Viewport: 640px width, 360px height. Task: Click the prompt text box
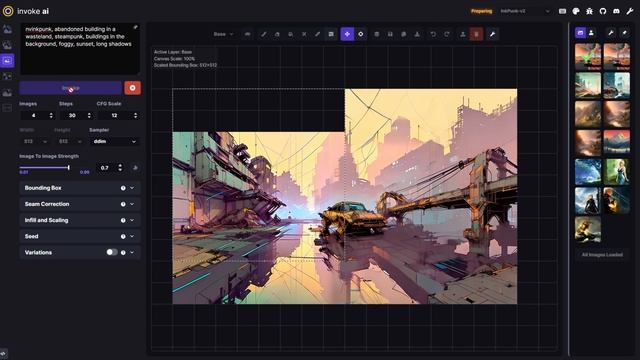tap(80, 49)
